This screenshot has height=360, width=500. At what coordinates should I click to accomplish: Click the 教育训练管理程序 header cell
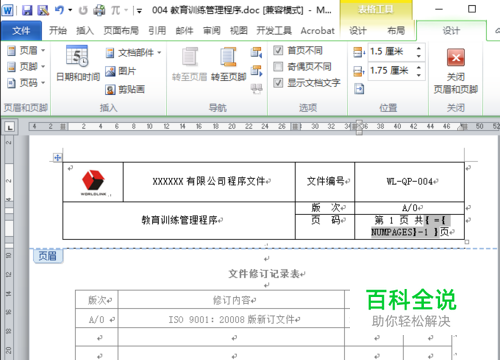(179, 220)
